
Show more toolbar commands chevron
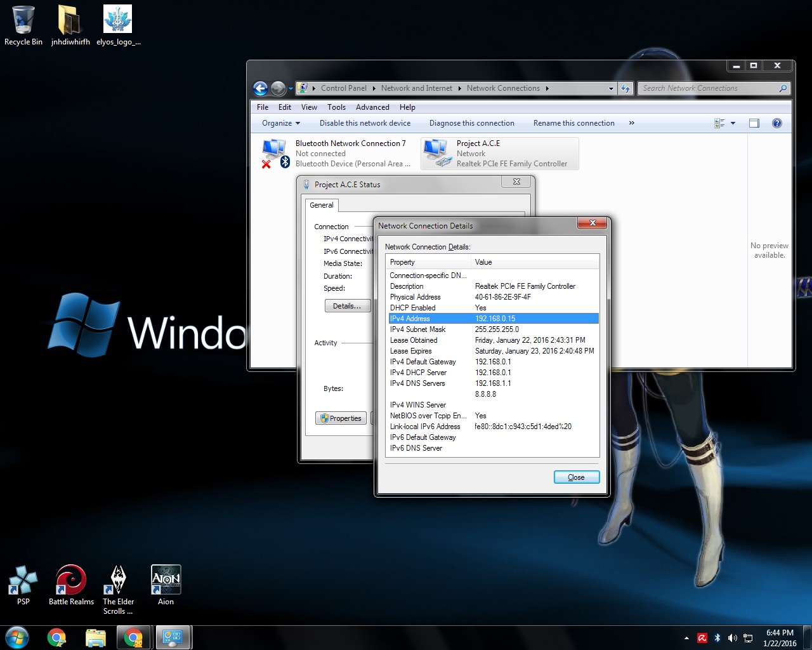point(631,123)
